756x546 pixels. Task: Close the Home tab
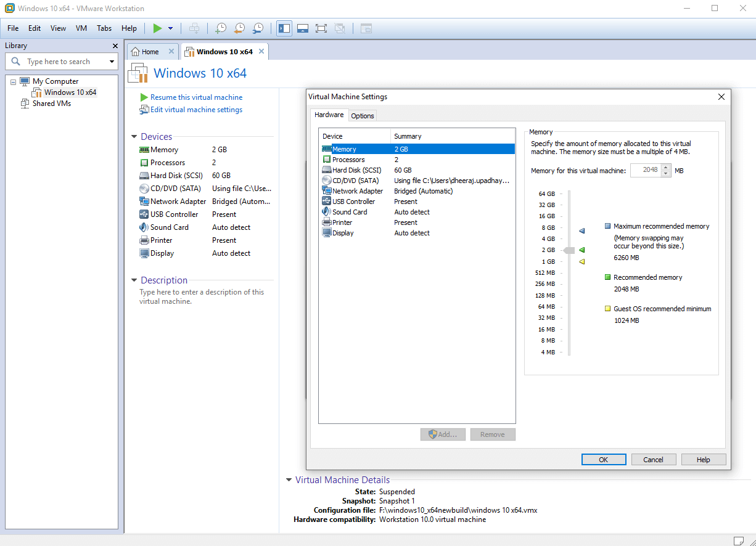point(171,52)
